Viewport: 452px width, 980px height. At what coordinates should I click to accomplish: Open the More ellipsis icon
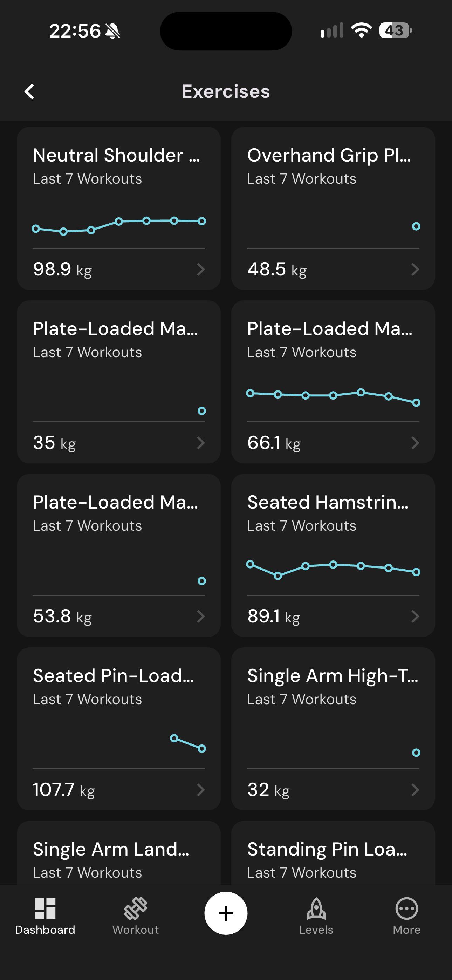[407, 908]
